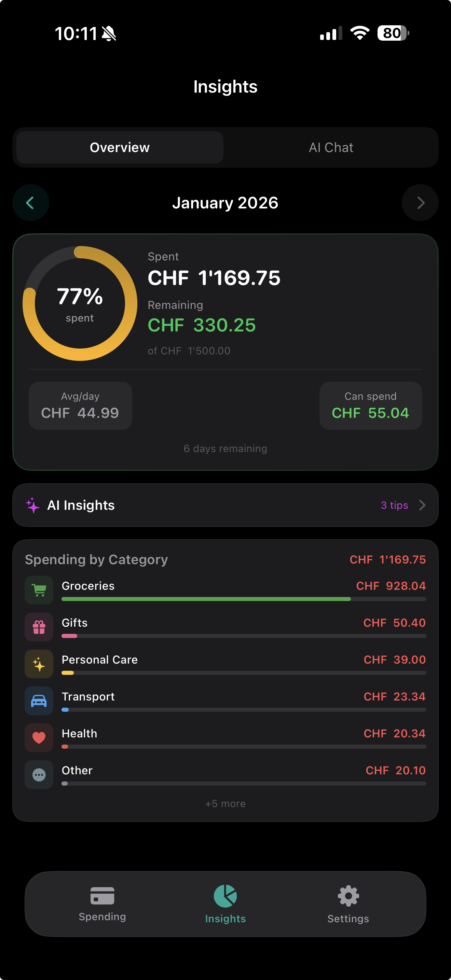The image size is (451, 980).
Task: Go to the previous month with the back chevron
Action: point(30,202)
